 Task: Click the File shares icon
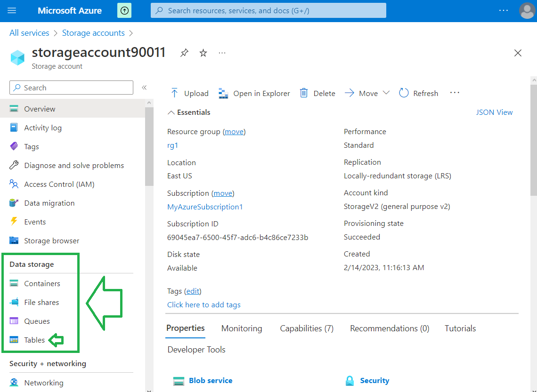(x=14, y=302)
